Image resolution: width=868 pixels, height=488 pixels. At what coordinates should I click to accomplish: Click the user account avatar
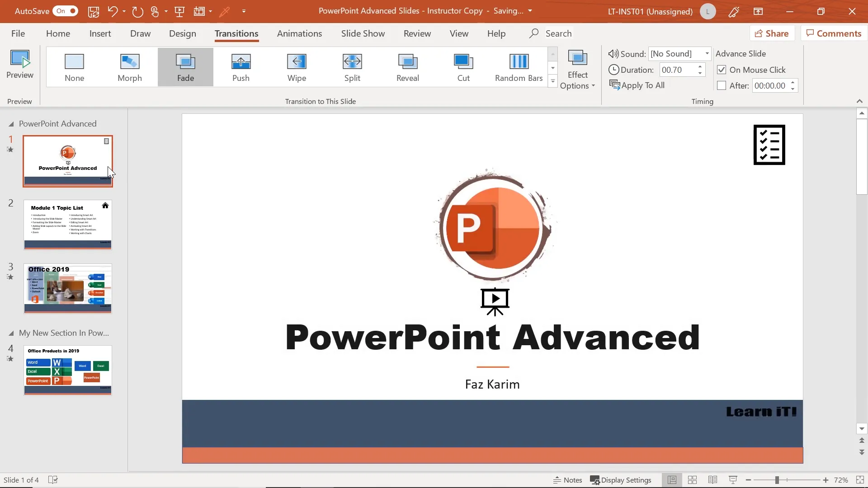coord(708,11)
